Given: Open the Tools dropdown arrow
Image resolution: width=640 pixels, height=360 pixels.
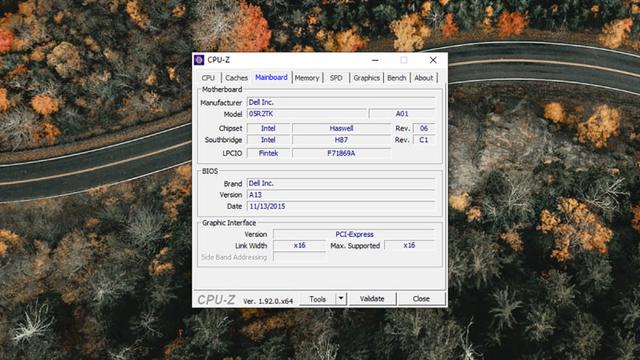Looking at the screenshot, I should coord(341,299).
